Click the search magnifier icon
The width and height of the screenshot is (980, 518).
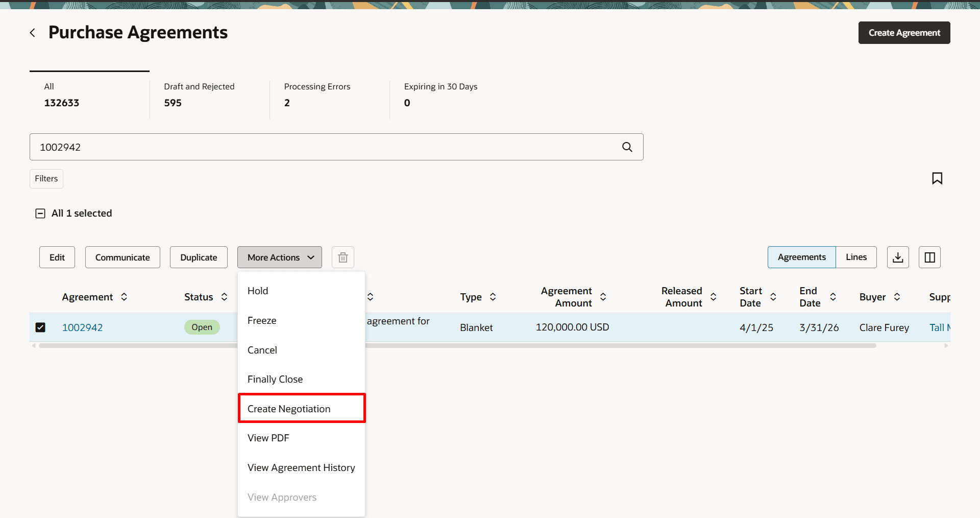(x=627, y=147)
